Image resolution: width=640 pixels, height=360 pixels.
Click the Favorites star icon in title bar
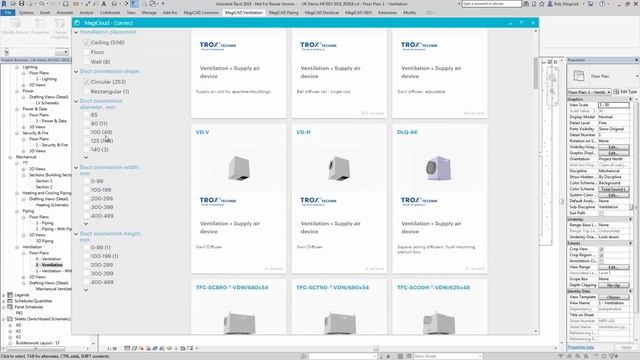coord(541,4)
